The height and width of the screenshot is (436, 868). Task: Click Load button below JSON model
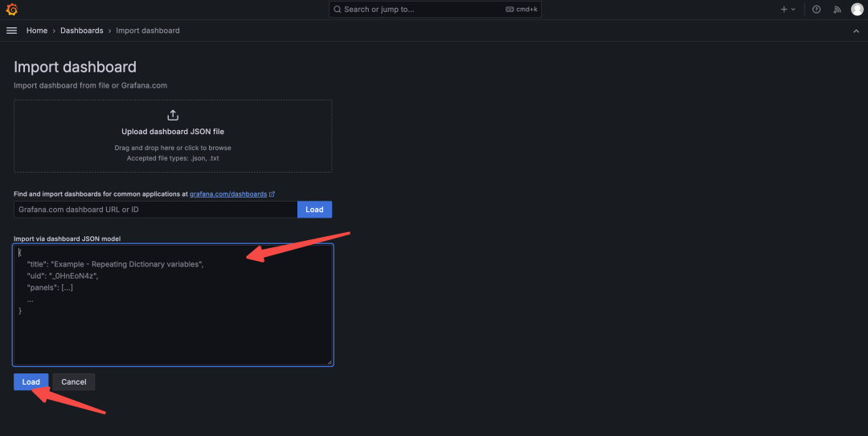[x=31, y=381]
